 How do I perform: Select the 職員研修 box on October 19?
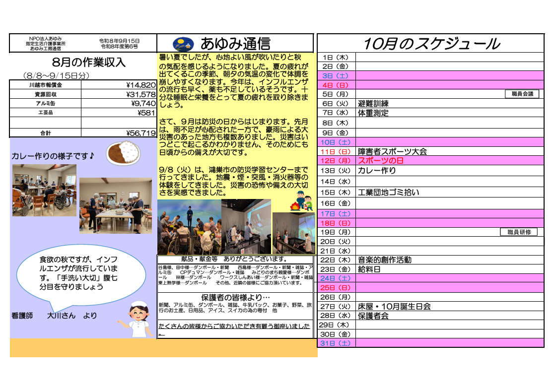[x=519, y=232]
